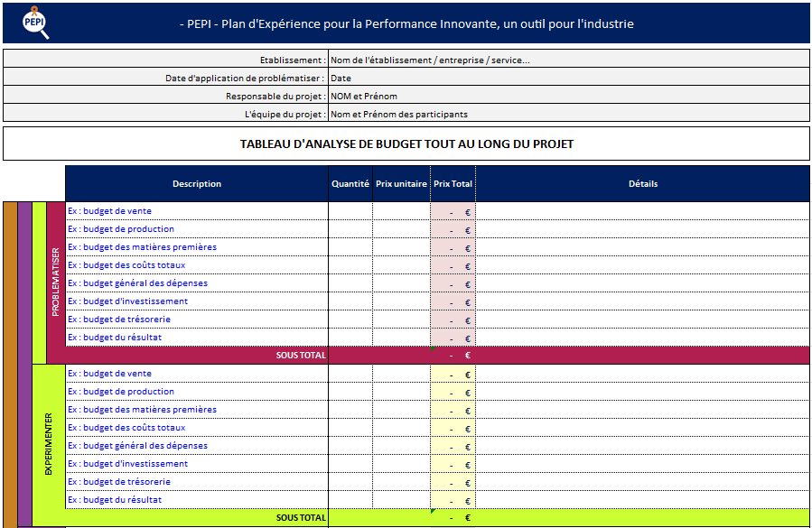Click the PEPI magnifying glass logo

[34, 20]
